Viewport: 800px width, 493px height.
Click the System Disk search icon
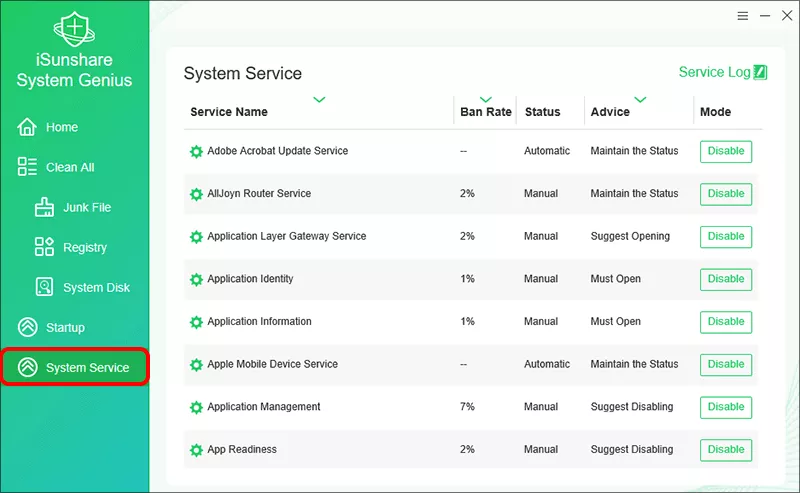click(44, 287)
